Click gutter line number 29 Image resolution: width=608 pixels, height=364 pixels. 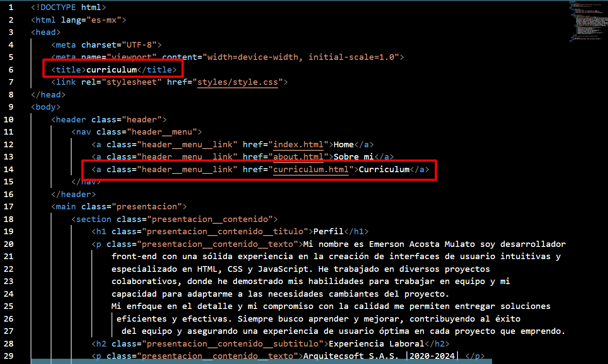[x=8, y=356]
